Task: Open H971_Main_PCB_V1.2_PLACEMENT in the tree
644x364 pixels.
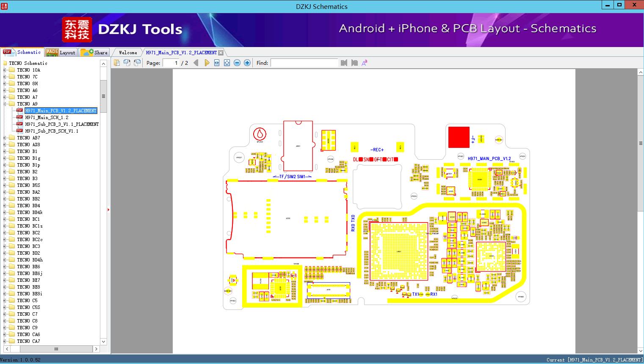Action: [61, 111]
